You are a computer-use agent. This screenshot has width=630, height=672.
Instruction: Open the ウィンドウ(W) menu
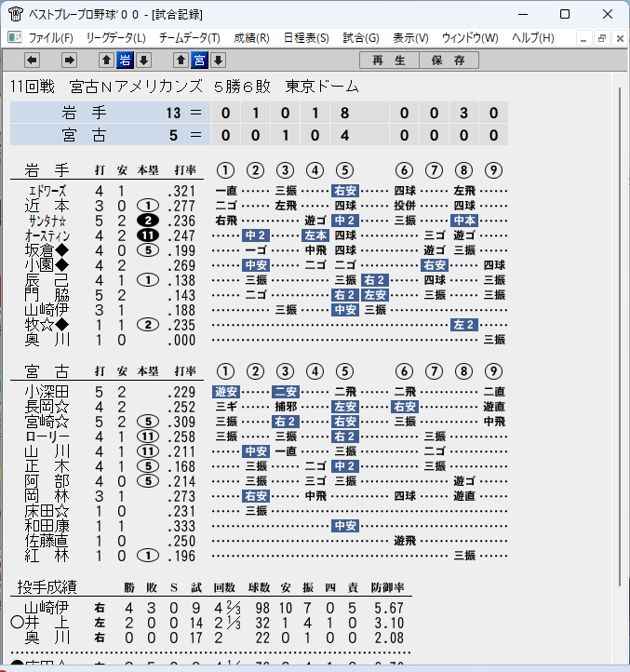pos(470,38)
